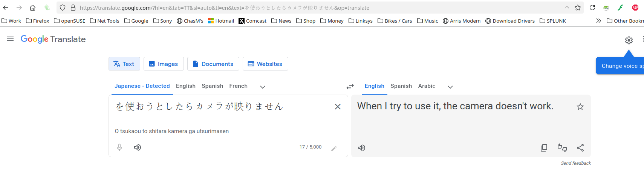This screenshot has height=187, width=644.
Task: Copy the translation to clipboard
Action: pyautogui.click(x=544, y=148)
